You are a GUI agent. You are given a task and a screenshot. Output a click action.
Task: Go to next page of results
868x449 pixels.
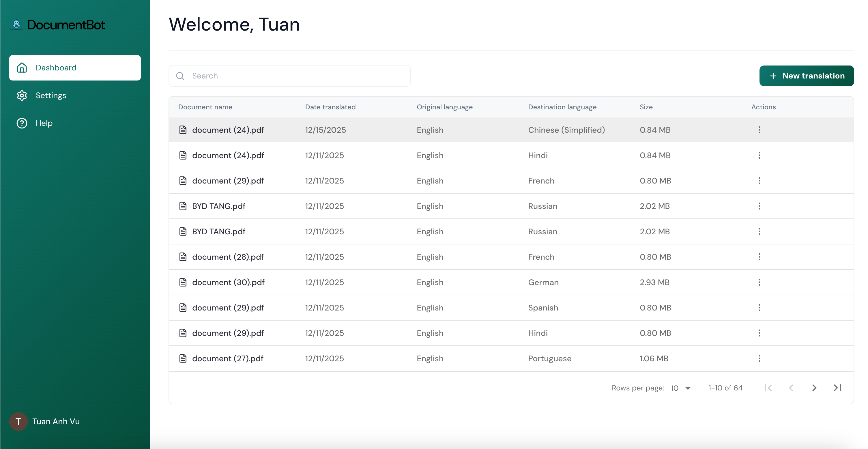(x=814, y=388)
